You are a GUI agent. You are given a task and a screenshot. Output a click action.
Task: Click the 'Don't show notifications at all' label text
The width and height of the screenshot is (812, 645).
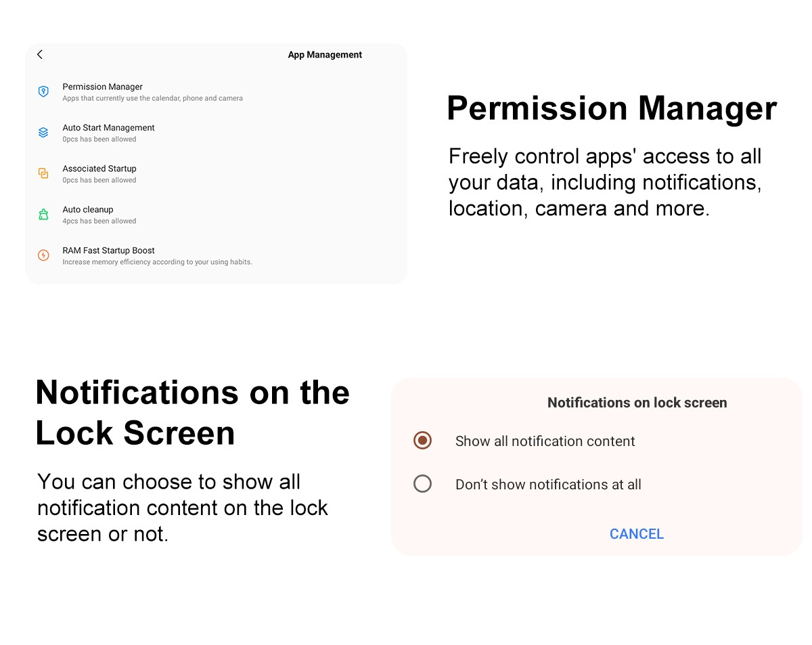(x=548, y=485)
